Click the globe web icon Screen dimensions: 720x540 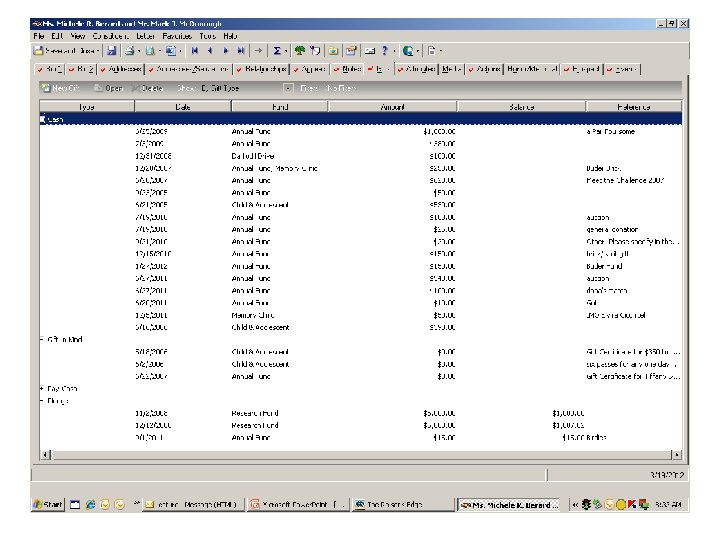[408, 51]
